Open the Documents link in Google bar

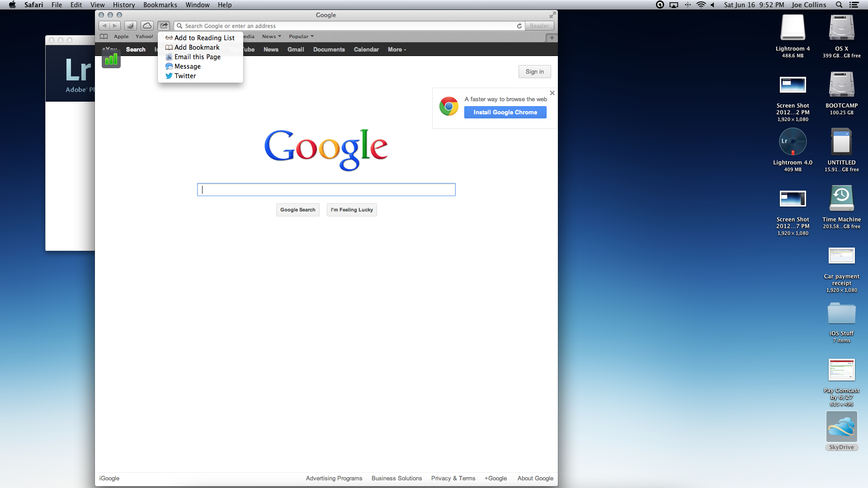click(329, 50)
